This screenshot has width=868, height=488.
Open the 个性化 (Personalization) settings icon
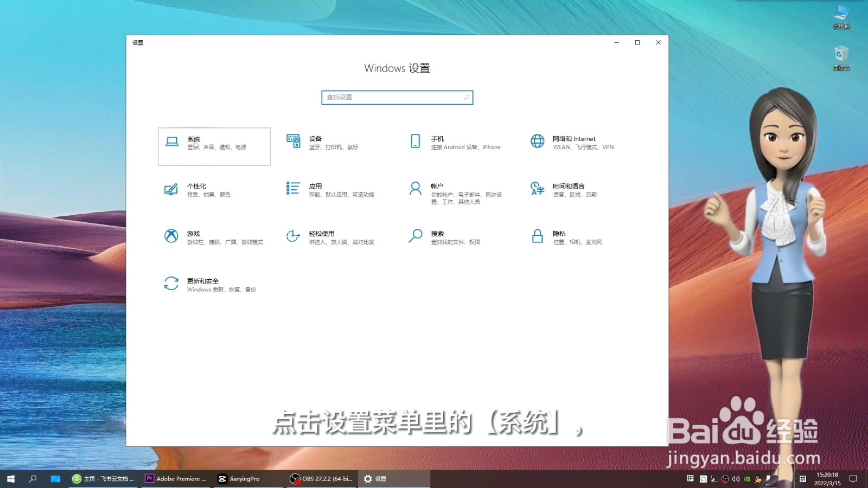[171, 189]
